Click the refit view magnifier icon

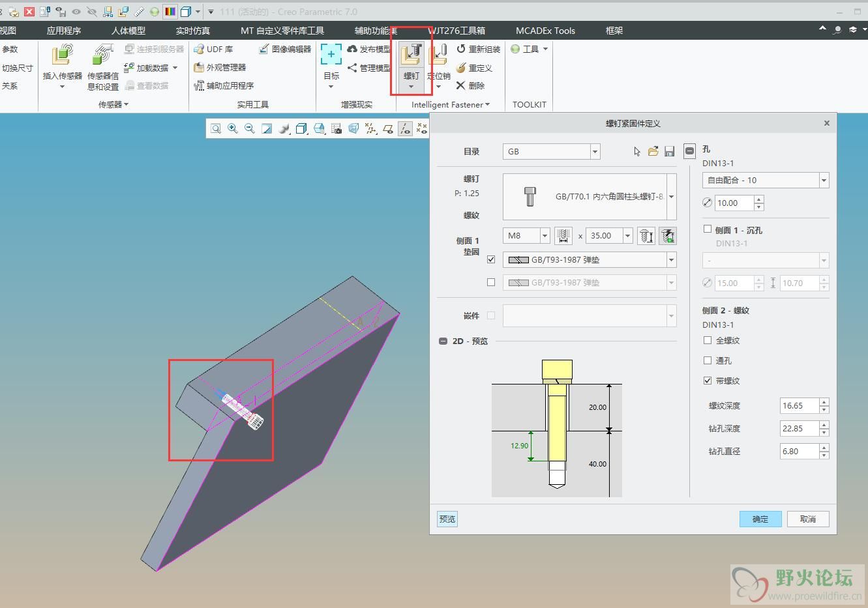(215, 128)
